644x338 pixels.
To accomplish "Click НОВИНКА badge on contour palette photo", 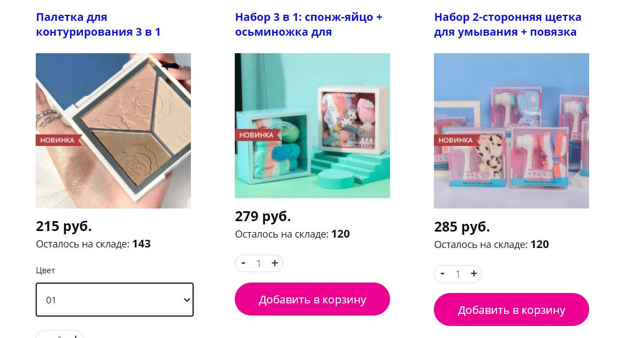I will coord(58,140).
